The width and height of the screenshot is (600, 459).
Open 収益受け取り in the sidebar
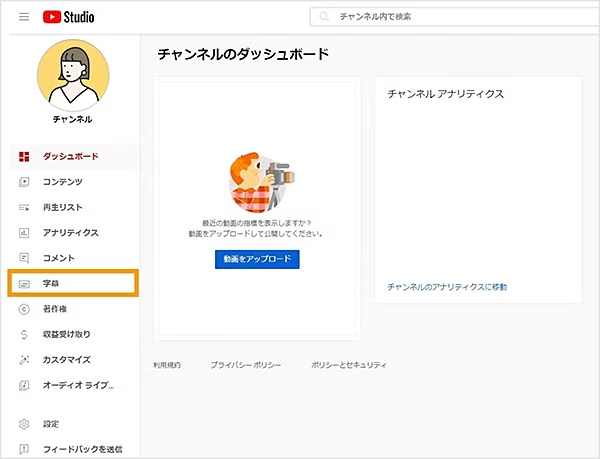[73, 334]
